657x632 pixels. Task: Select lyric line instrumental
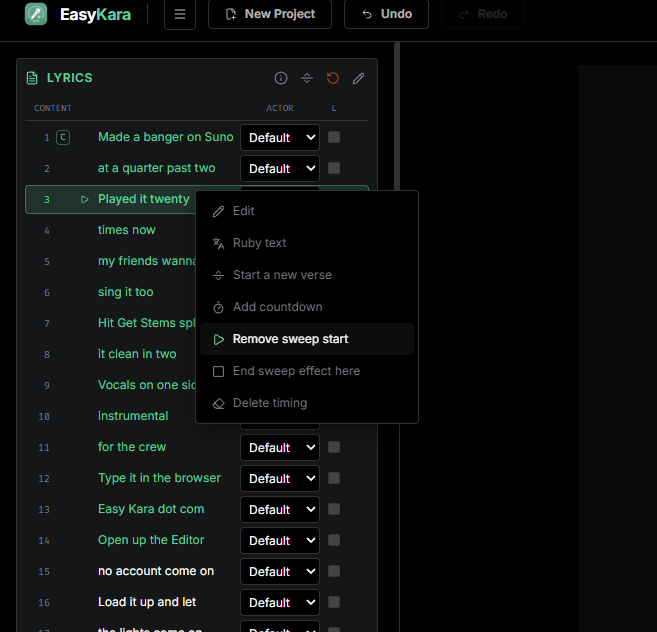133,416
